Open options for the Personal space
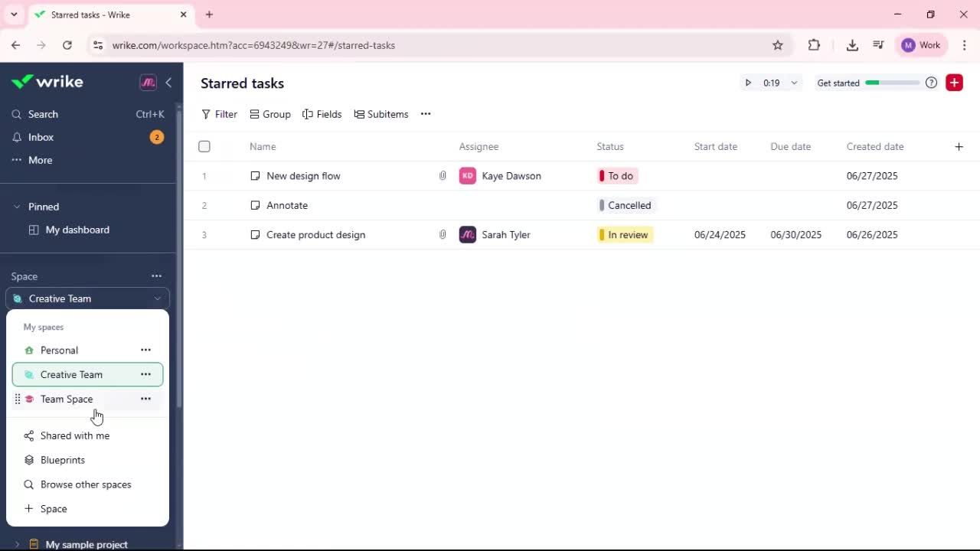This screenshot has height=551, width=980. pyautogui.click(x=145, y=350)
